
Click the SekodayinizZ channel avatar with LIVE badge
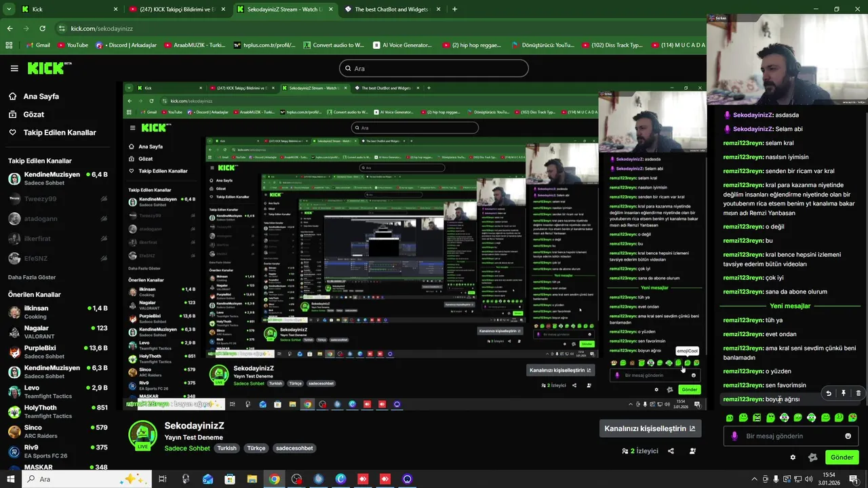(x=142, y=436)
